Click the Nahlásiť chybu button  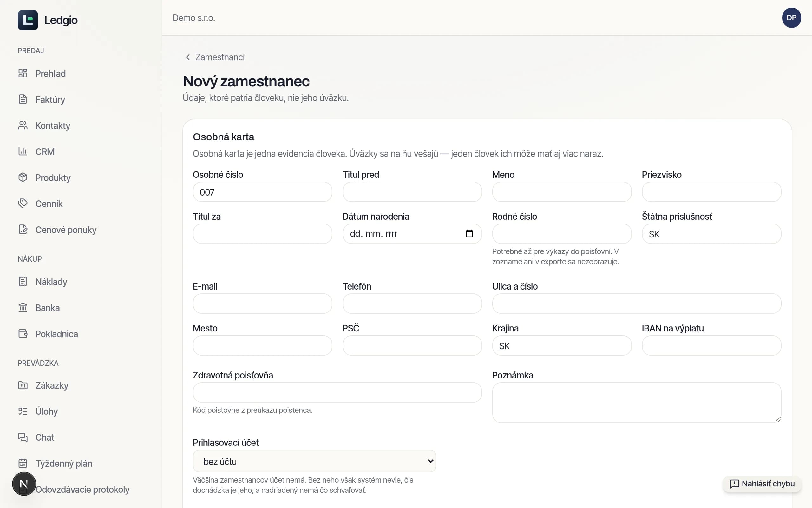(x=762, y=484)
